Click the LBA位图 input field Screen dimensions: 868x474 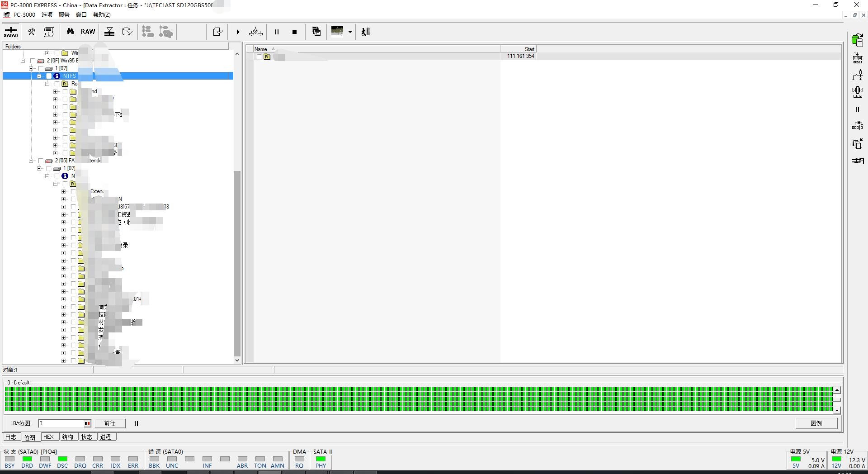(61, 423)
